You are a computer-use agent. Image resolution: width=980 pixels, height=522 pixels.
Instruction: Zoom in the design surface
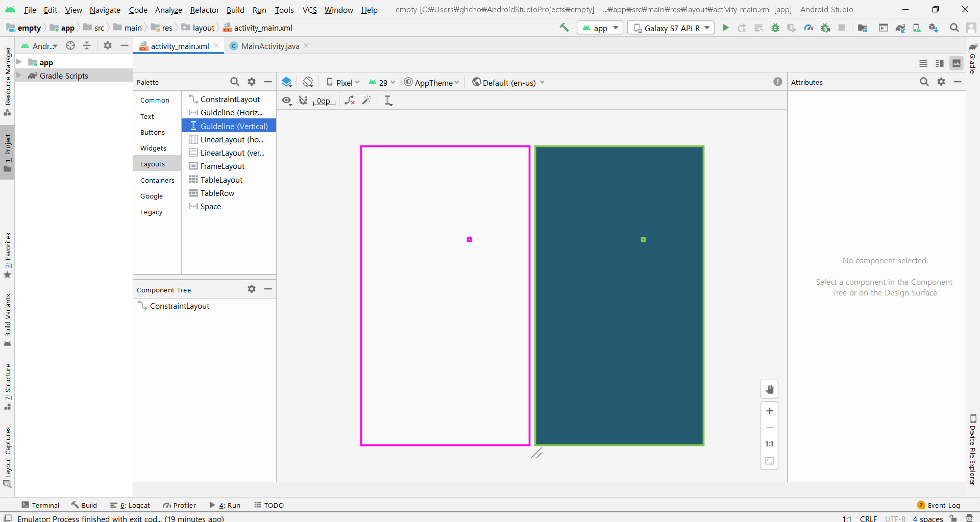pyautogui.click(x=769, y=411)
